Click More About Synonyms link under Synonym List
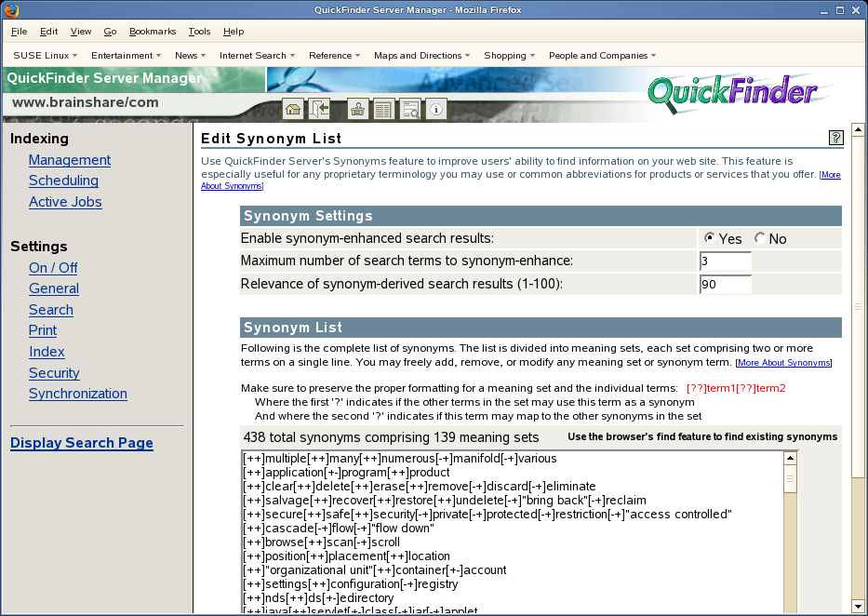The height and width of the screenshot is (616, 868). point(783,363)
